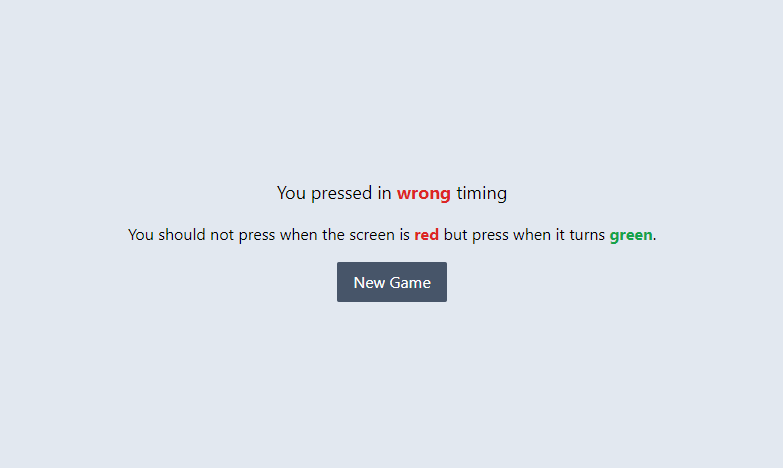The width and height of the screenshot is (783, 468).
Task: Click the word "New" on the button
Action: [369, 283]
